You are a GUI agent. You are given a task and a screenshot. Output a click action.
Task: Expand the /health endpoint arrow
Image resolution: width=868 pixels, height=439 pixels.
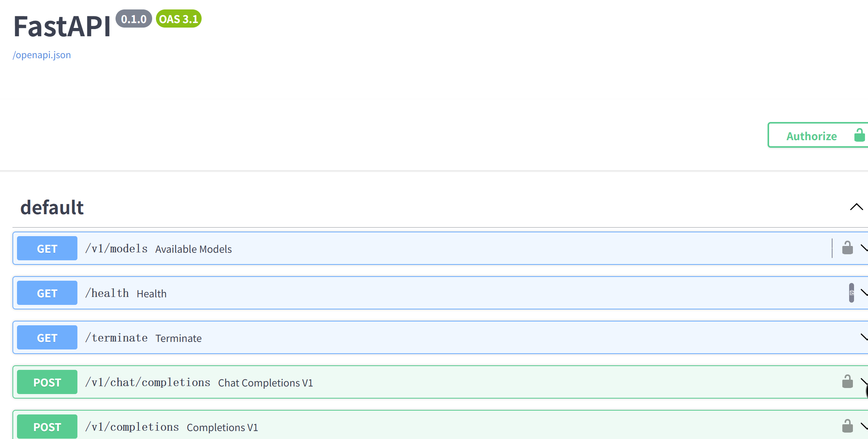click(864, 293)
